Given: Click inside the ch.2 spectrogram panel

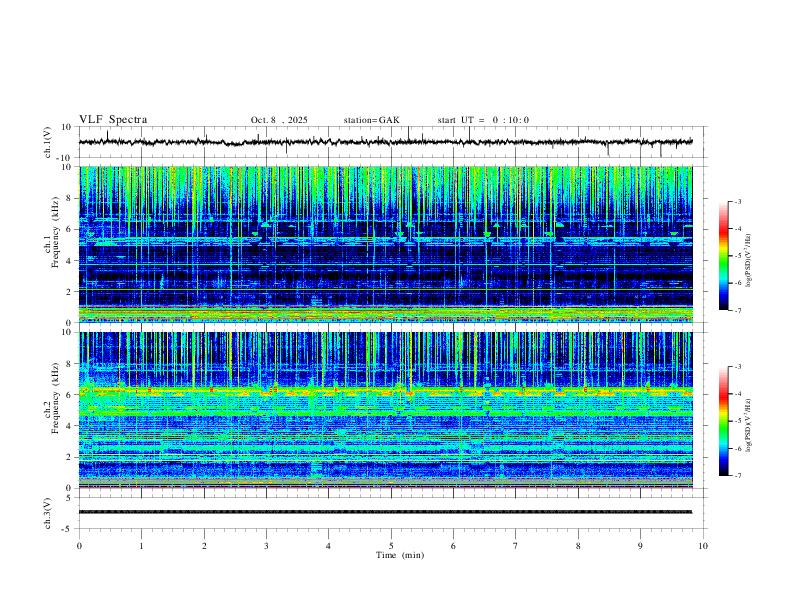Looking at the screenshot, I should click(x=385, y=410).
